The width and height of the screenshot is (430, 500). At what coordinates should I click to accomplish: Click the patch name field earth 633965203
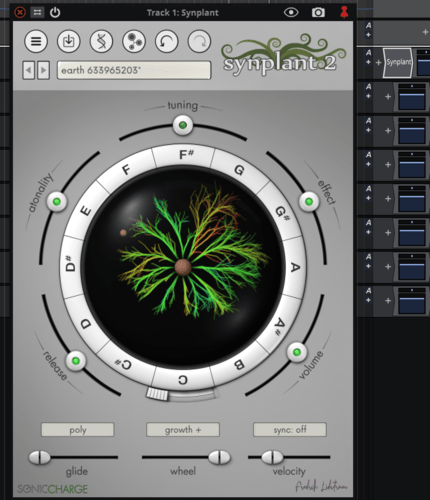pyautogui.click(x=134, y=70)
